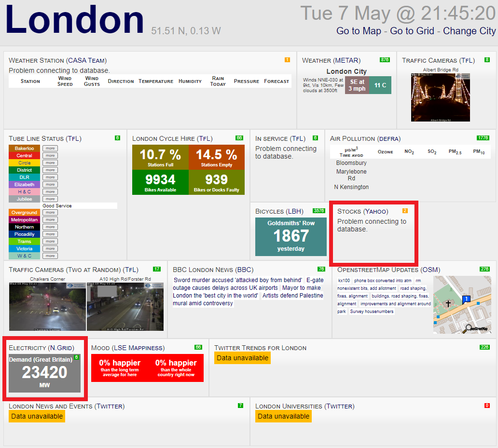Click the Stations Empty 14.5% tile
The width and height of the screenshot is (498, 448).
point(217,157)
